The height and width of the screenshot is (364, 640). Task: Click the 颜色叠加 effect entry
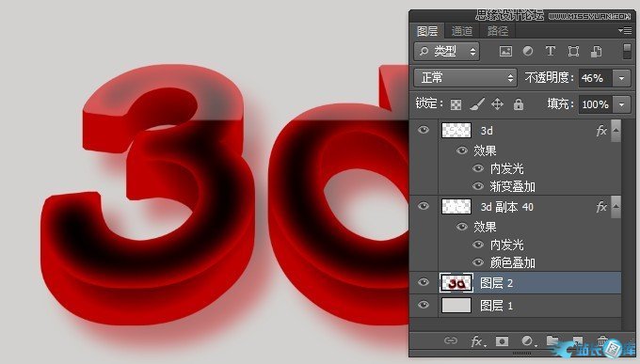513,262
